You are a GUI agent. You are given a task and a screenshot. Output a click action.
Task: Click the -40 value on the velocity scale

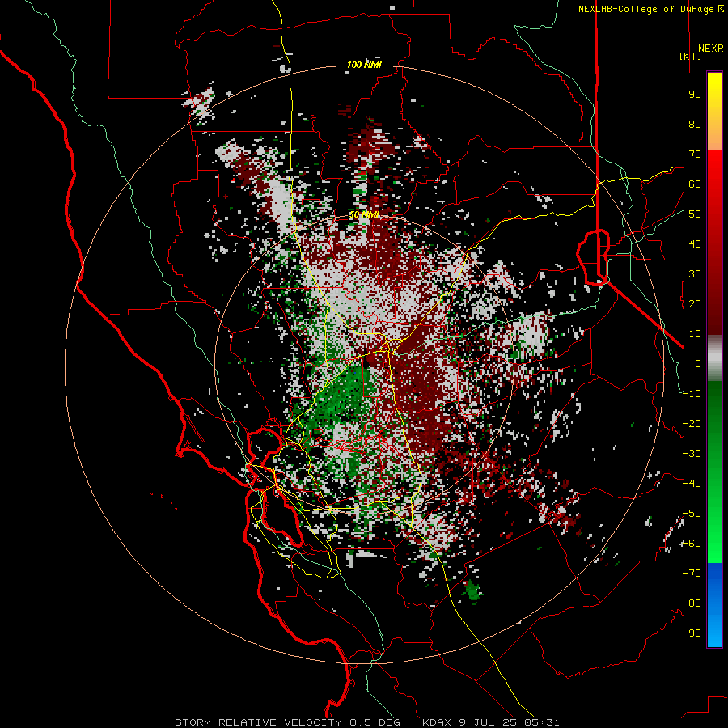(692, 484)
